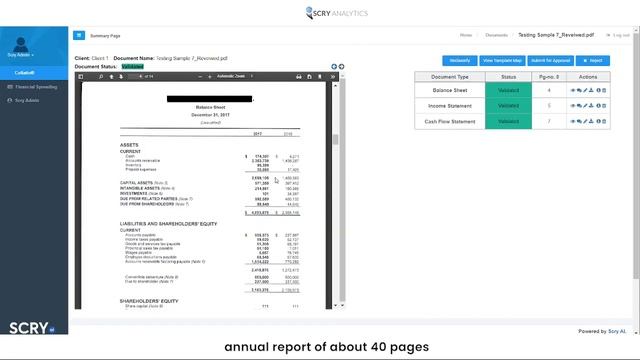
Task: Click the bookmark icon in PDF toolbar
Action: click(320, 77)
